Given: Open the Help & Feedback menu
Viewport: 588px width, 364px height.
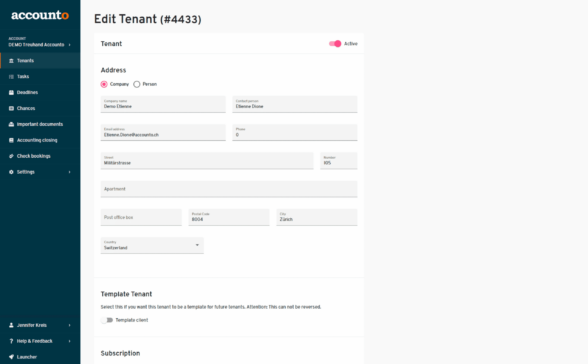Looking at the screenshot, I should (x=40, y=341).
